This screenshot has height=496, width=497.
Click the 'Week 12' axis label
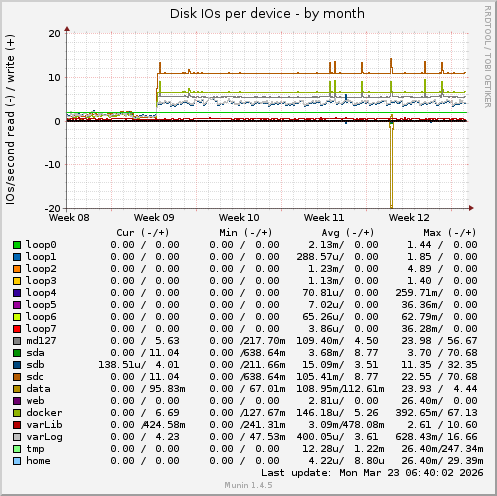click(409, 218)
